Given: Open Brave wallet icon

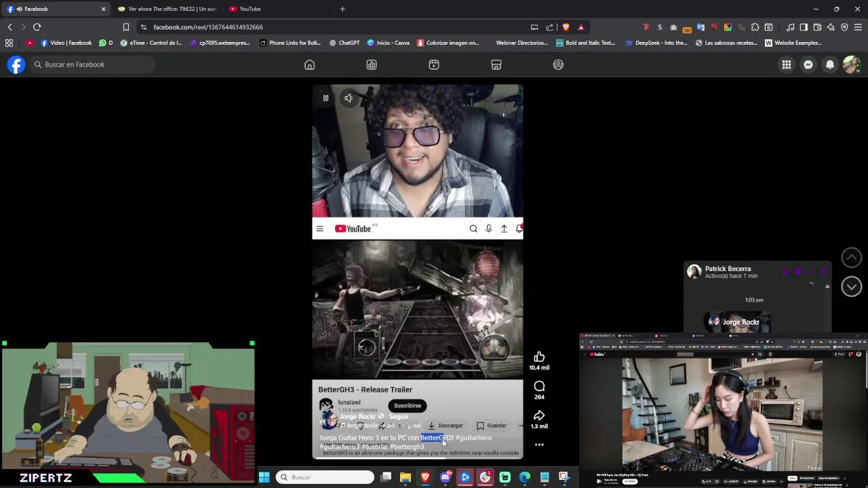Looking at the screenshot, I should click(x=817, y=27).
